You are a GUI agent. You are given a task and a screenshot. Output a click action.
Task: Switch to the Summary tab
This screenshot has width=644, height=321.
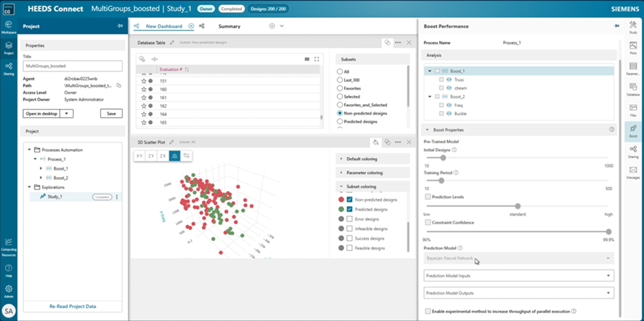click(x=230, y=26)
